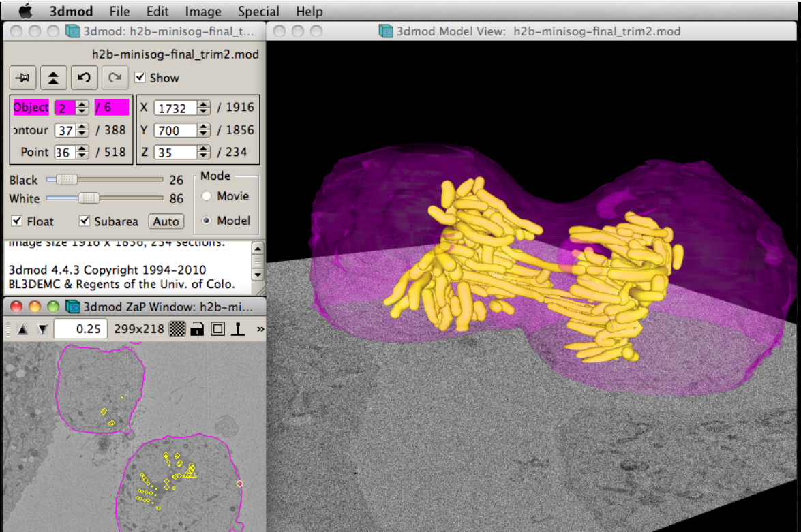
Task: Click the pin (keep on top) icon button
Action: pyautogui.click(x=23, y=78)
